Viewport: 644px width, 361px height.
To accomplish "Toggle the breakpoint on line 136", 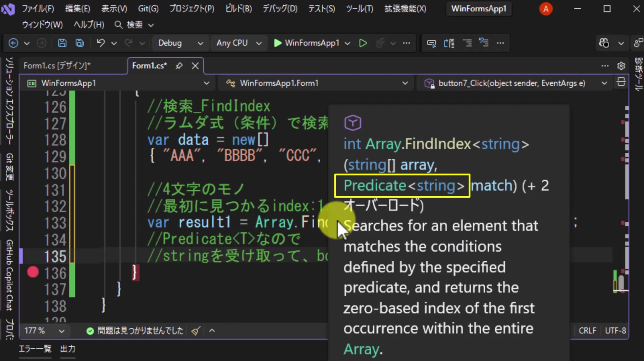I will coord(33,272).
